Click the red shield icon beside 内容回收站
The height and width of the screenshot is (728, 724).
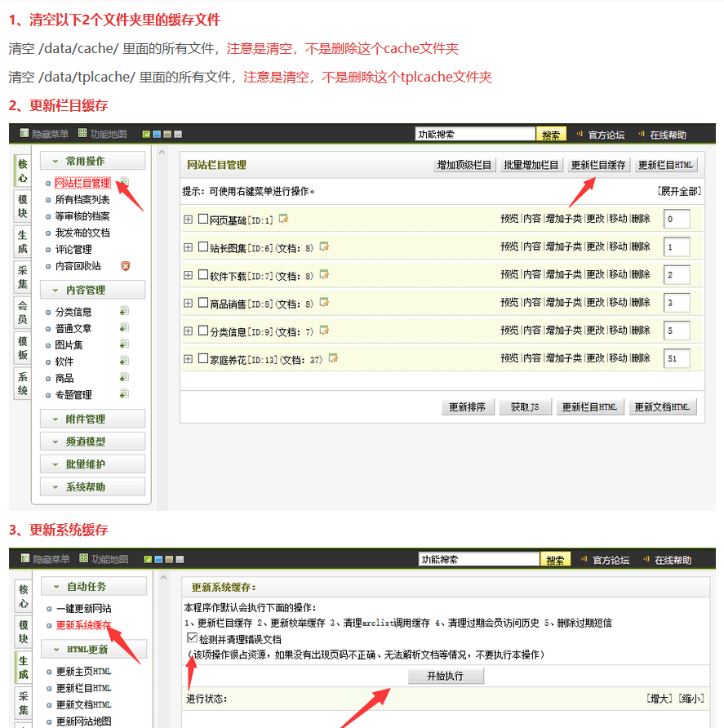pyautogui.click(x=125, y=266)
